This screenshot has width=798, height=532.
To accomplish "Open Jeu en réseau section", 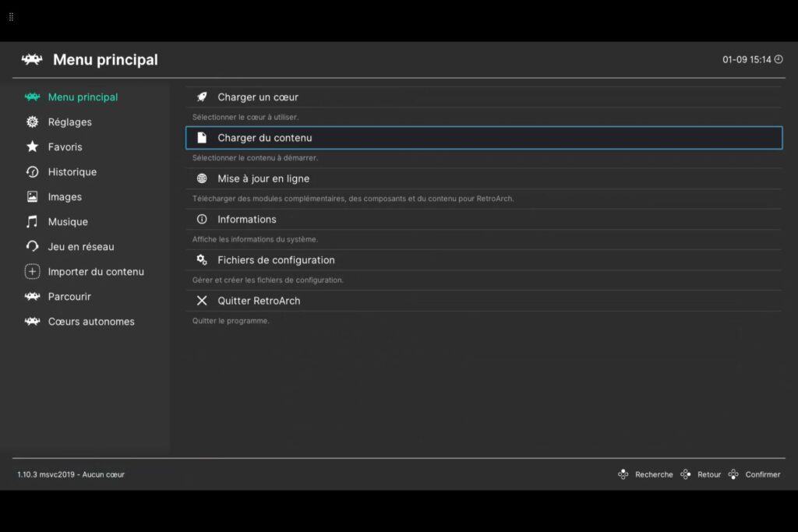I will pyautogui.click(x=81, y=247).
